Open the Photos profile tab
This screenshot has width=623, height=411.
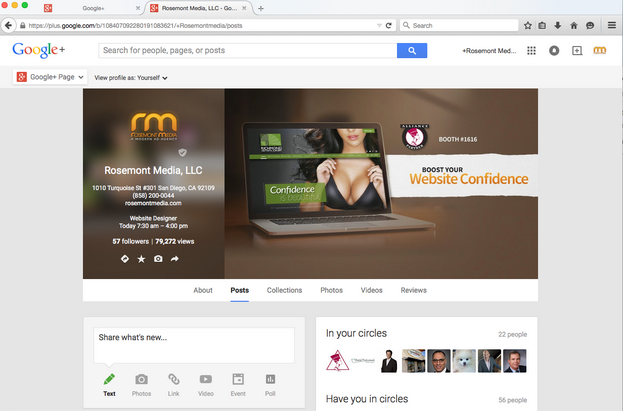pyautogui.click(x=331, y=290)
